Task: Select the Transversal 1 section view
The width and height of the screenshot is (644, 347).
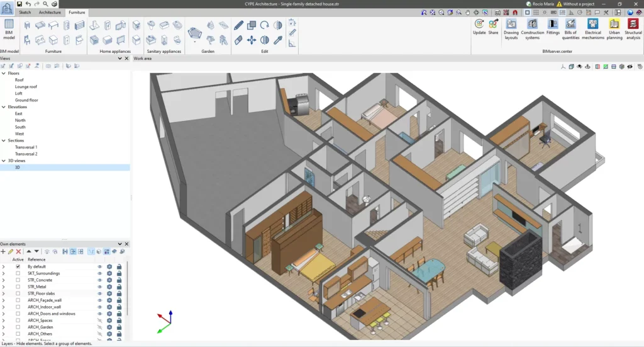Action: (26, 147)
